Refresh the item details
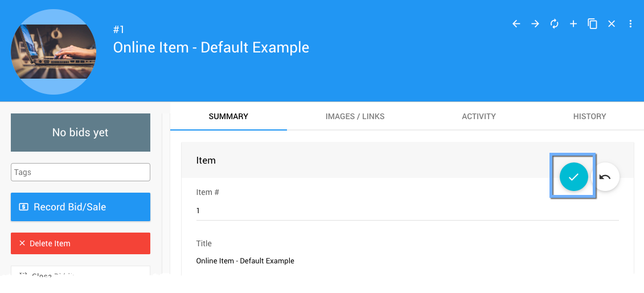Screen dimensions: 644x293 tap(554, 24)
